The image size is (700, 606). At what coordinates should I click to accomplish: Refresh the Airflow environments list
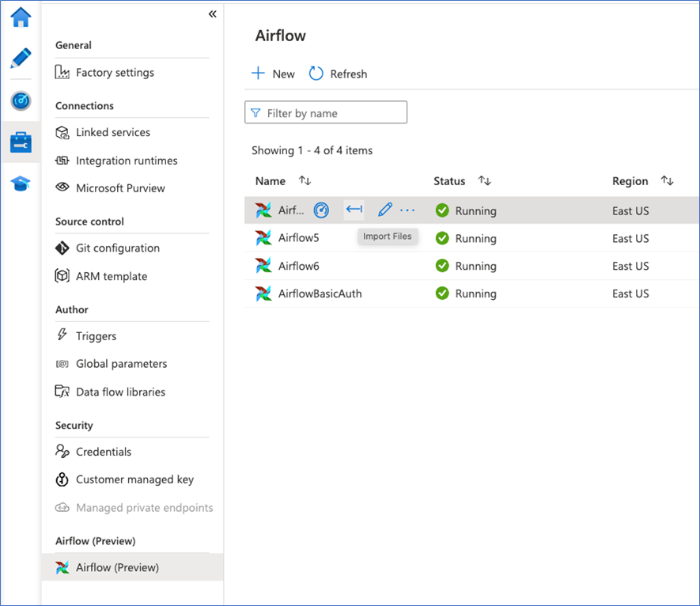(338, 74)
